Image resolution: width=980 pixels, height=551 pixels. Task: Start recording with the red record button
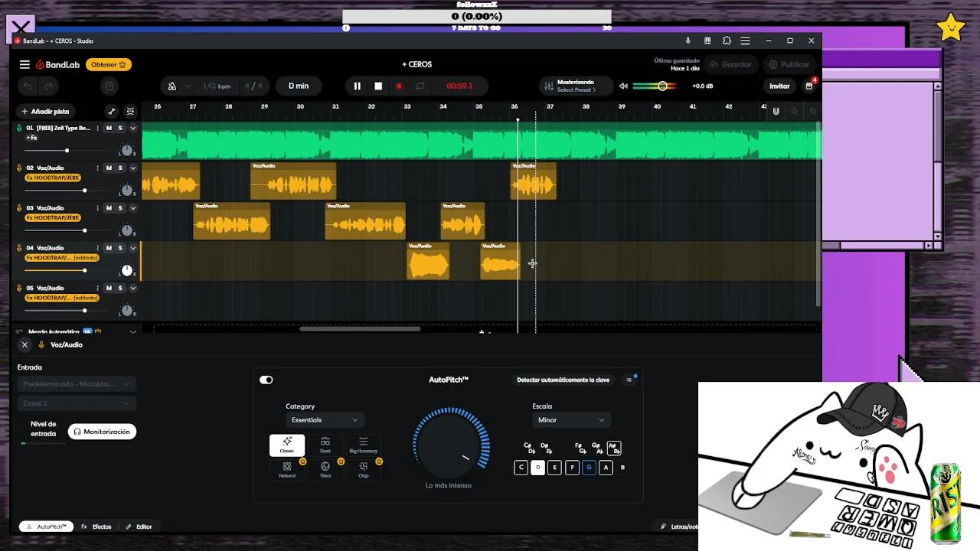coord(399,86)
